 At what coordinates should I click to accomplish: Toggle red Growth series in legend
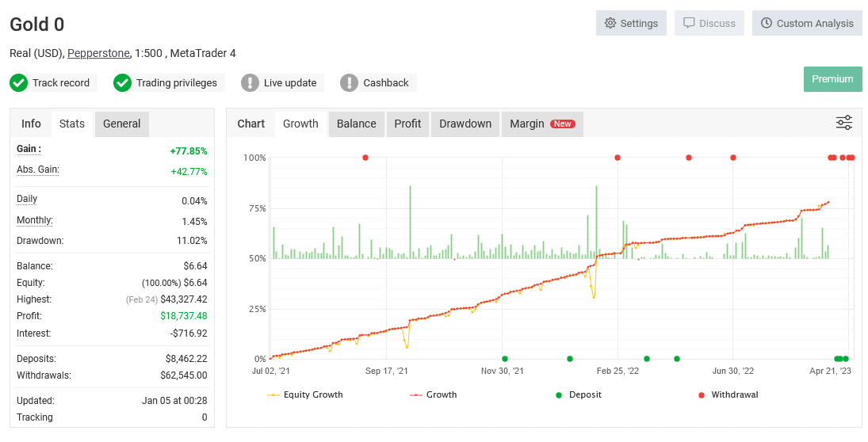pyautogui.click(x=434, y=394)
